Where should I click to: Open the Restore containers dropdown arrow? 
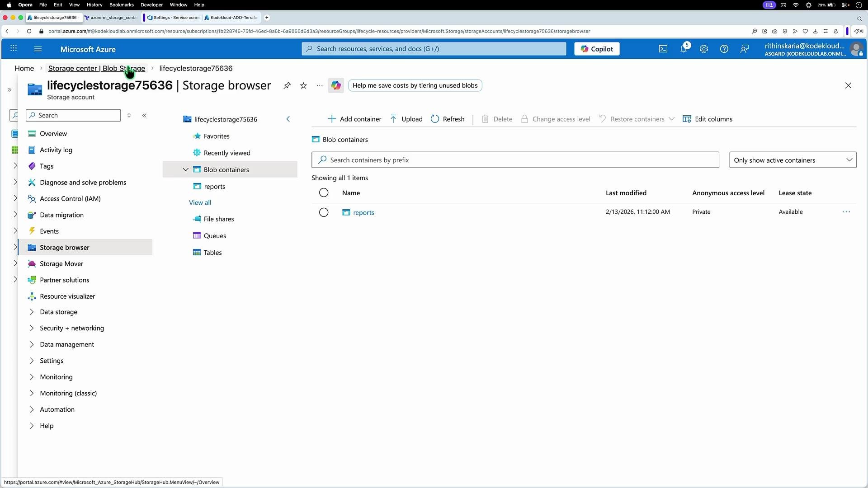coord(671,119)
